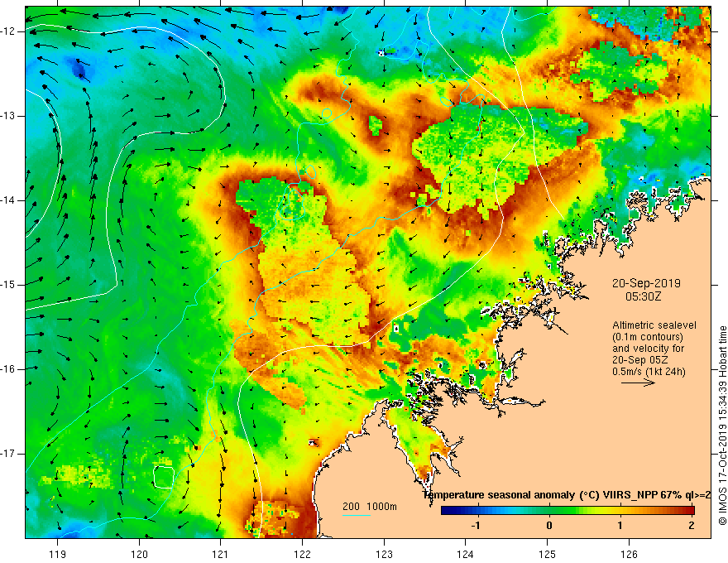Click latitude axis label '-12'
Image resolution: width=728 pixels, height=563 pixels.
click(x=9, y=31)
